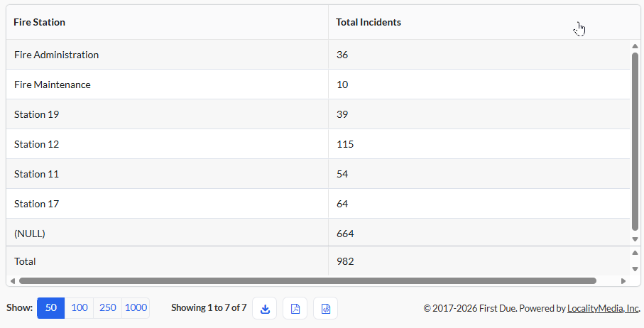Click the horizontal scrollbar thumb
The height and width of the screenshot is (328, 644).
[307, 281]
